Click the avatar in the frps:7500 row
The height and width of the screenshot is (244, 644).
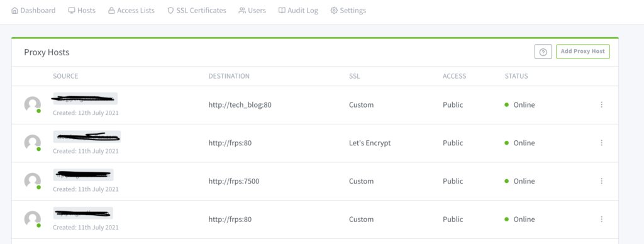click(33, 181)
